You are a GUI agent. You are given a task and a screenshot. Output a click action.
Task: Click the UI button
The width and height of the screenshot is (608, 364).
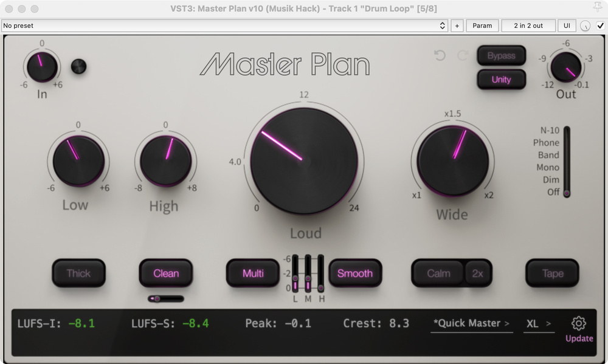coord(567,26)
